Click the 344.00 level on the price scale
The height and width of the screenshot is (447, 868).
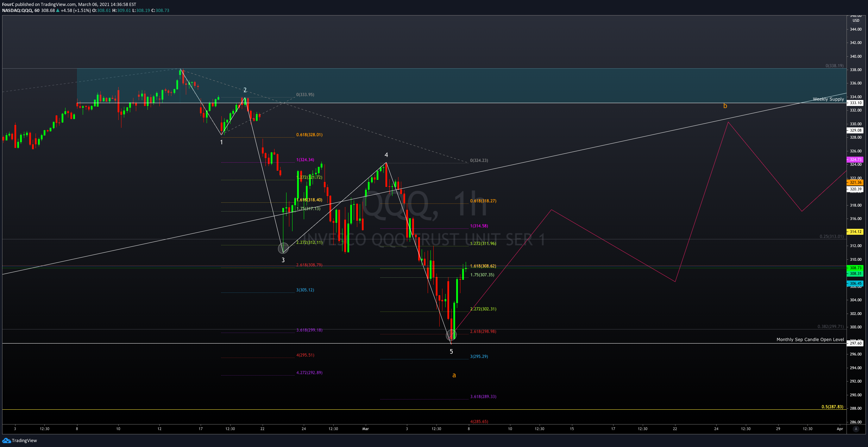[x=856, y=29]
